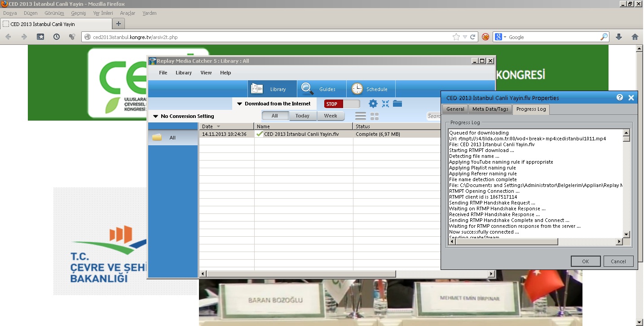
Task: Click OK in Properties dialog
Action: click(586, 261)
